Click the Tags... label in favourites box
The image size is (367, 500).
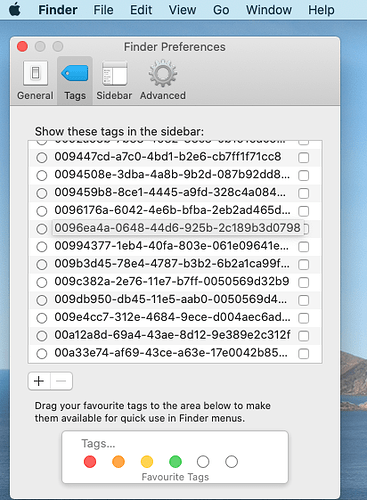coord(98,444)
